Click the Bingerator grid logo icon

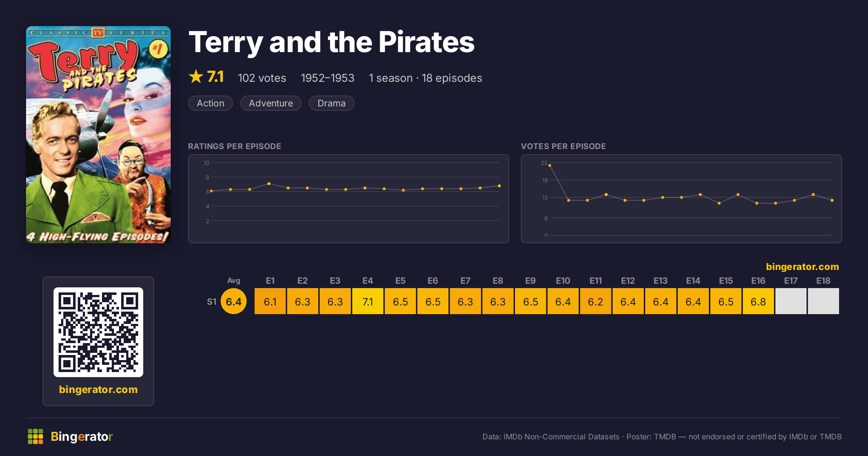click(x=35, y=436)
